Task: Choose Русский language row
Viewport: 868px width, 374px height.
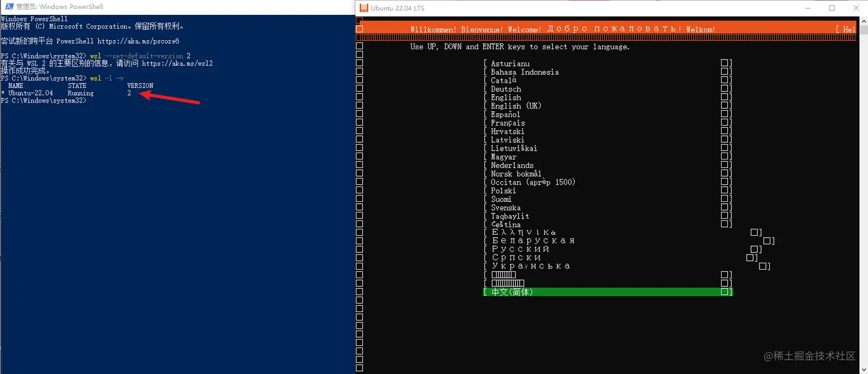Action: (623, 249)
